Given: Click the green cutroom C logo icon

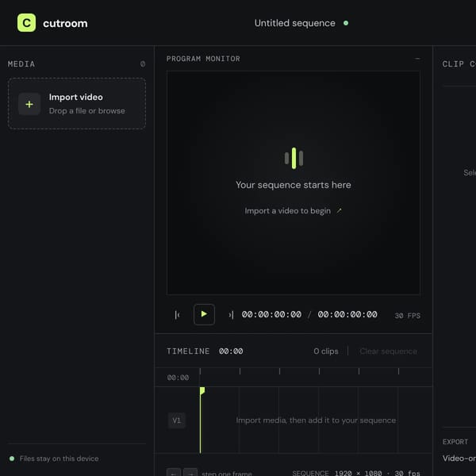Looking at the screenshot, I should tap(26, 23).
